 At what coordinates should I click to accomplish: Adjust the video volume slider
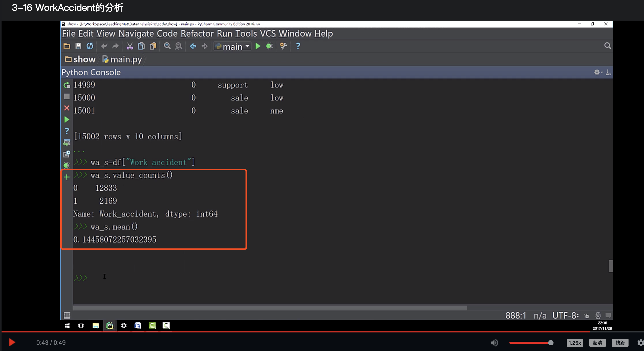point(531,342)
